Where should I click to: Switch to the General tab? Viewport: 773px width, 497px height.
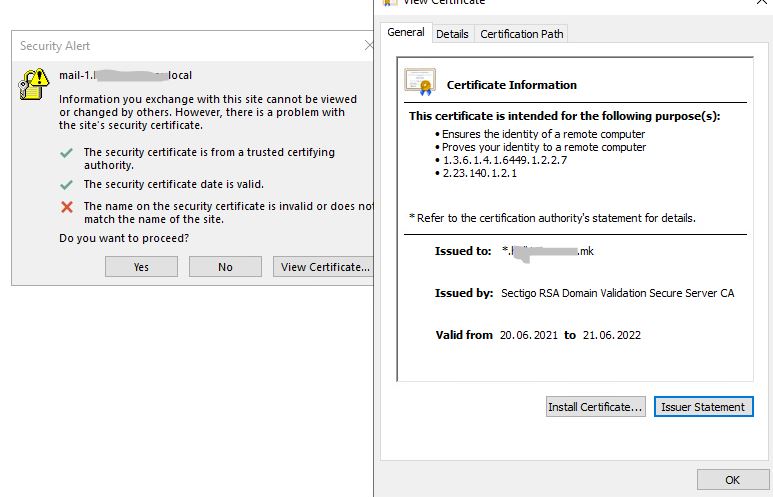406,33
